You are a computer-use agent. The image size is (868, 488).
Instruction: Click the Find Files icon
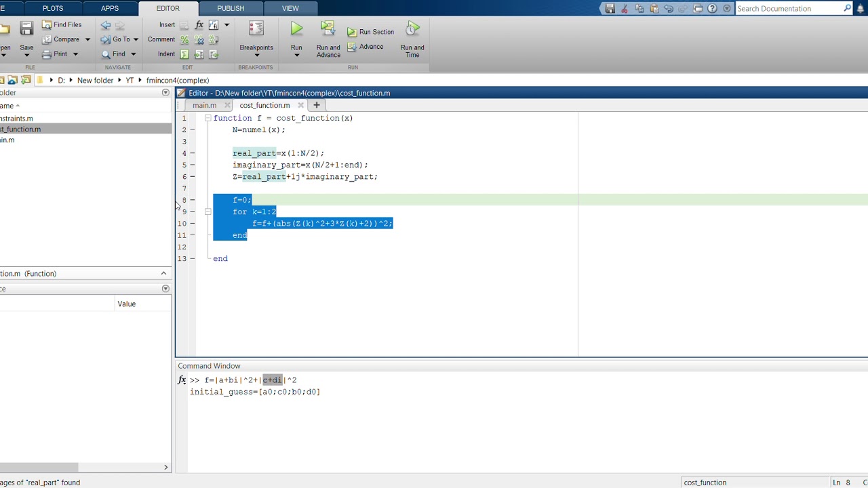[x=47, y=24]
